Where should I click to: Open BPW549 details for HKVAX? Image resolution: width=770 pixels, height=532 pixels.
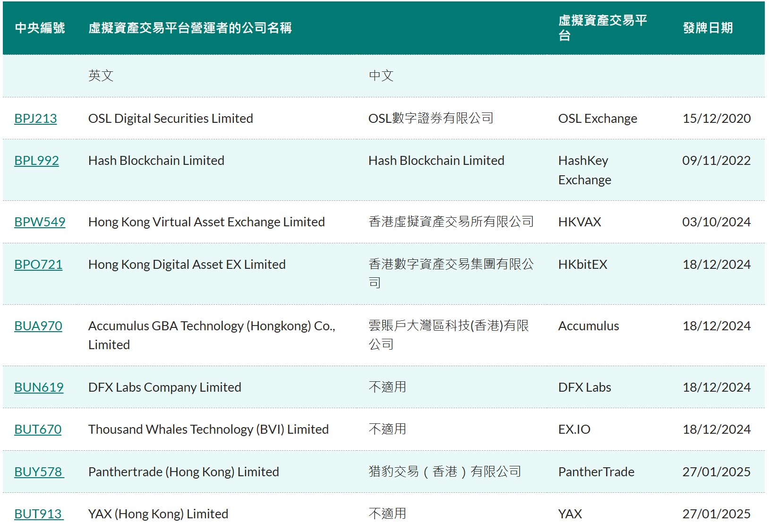pos(39,222)
